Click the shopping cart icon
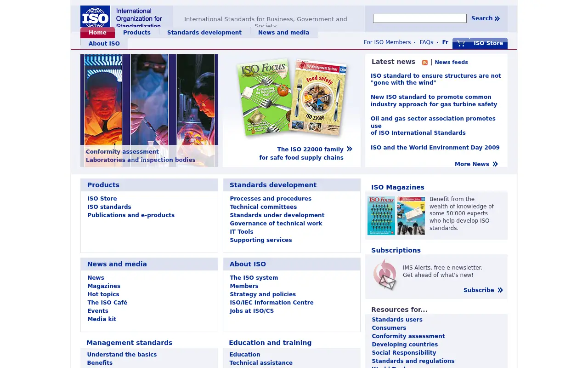 461,43
